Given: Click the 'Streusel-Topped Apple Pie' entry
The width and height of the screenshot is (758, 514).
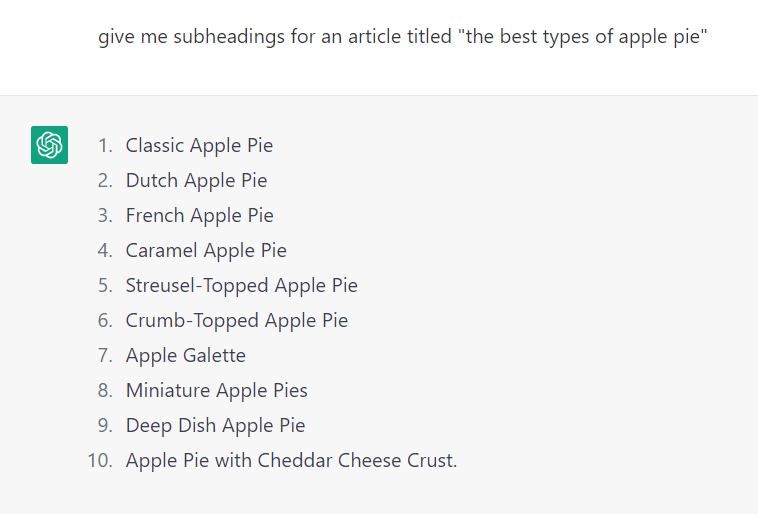Looking at the screenshot, I should [242, 285].
